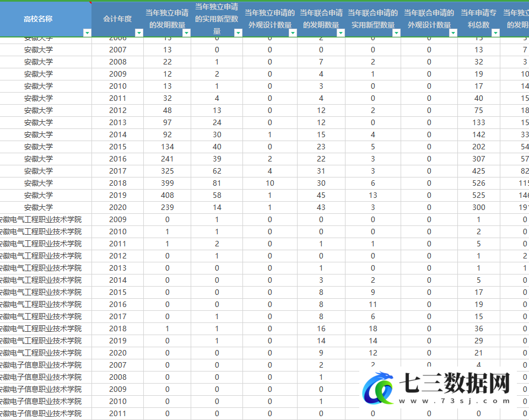Select year 2010 cell for 安徽电子信息职业技术学院

(x=117, y=402)
